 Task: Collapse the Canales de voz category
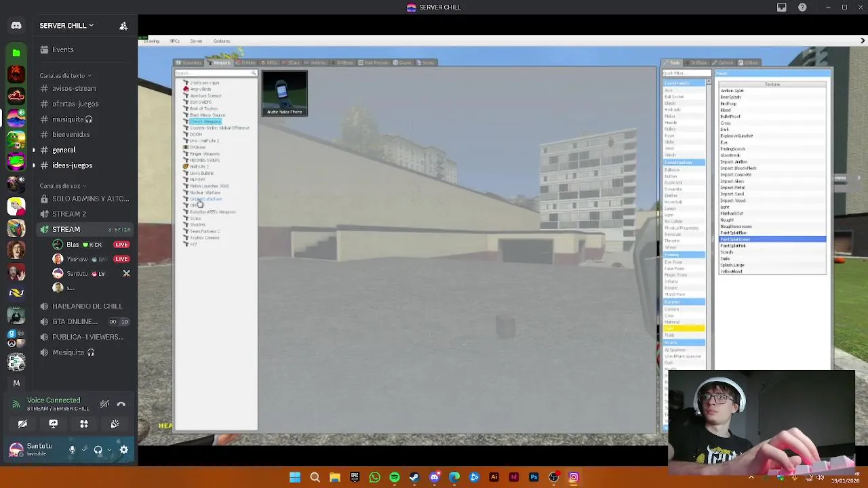point(62,186)
